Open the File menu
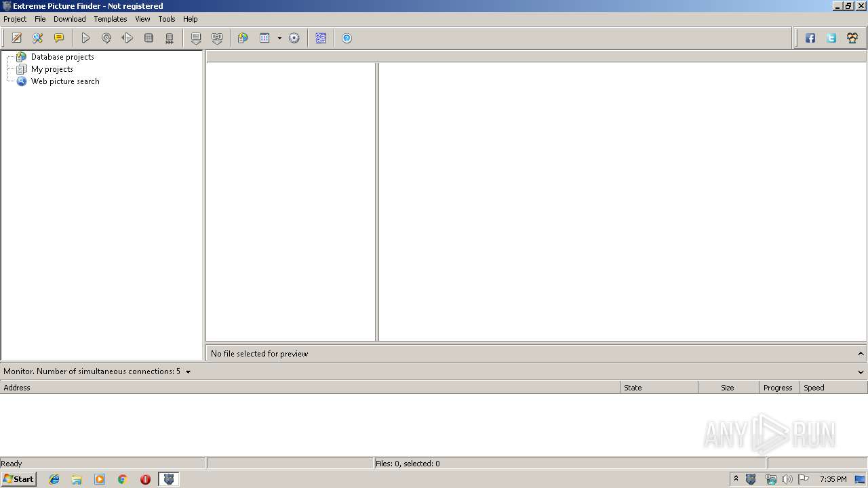Screen dimensions: 868x488 pos(40,19)
